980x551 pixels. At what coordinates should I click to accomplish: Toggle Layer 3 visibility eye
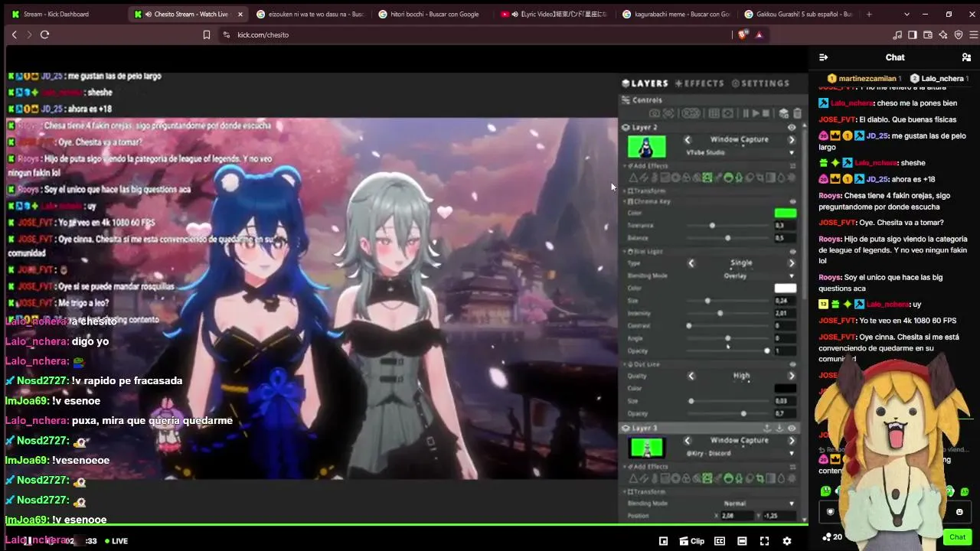(792, 429)
